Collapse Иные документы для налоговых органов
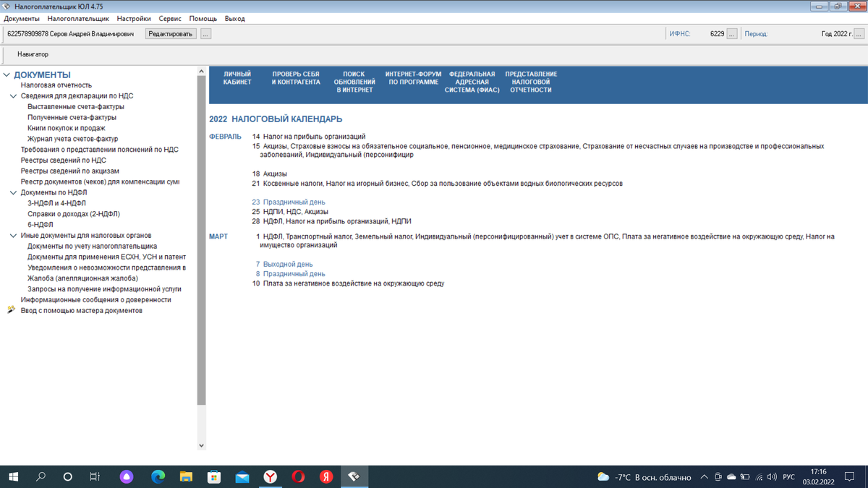Viewport: 868px width, 488px height. (13, 236)
